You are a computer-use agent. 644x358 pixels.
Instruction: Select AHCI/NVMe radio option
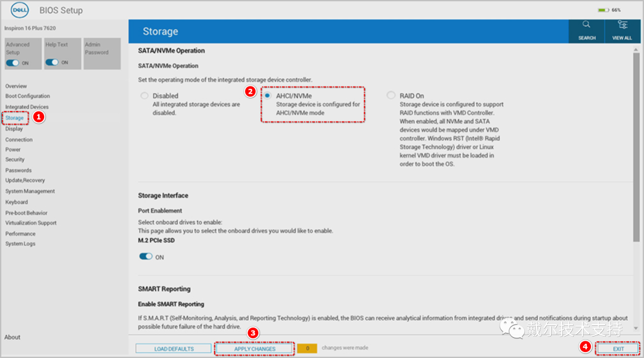click(267, 96)
